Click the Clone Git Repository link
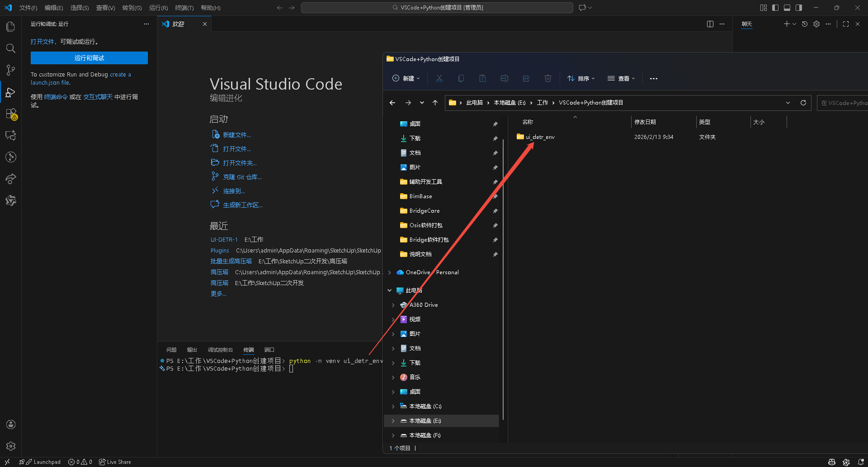The width and height of the screenshot is (868, 467). pos(242,177)
